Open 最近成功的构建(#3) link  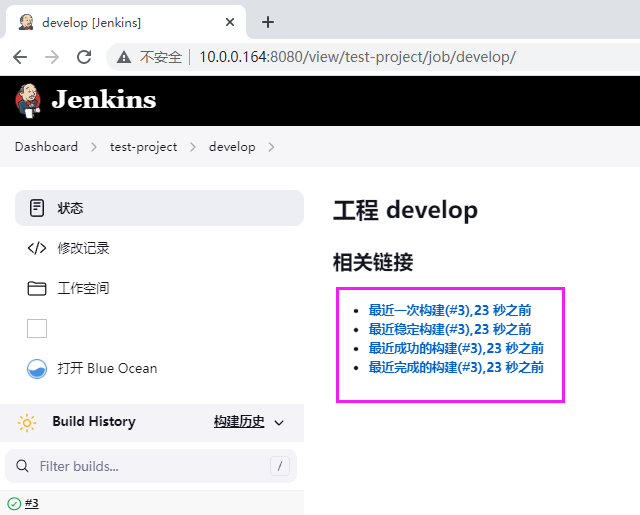click(456, 348)
